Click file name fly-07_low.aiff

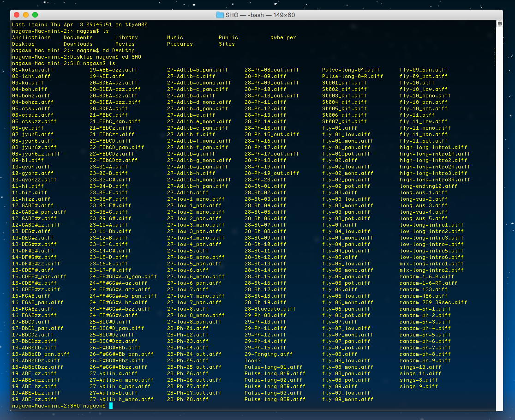[x=346, y=328]
